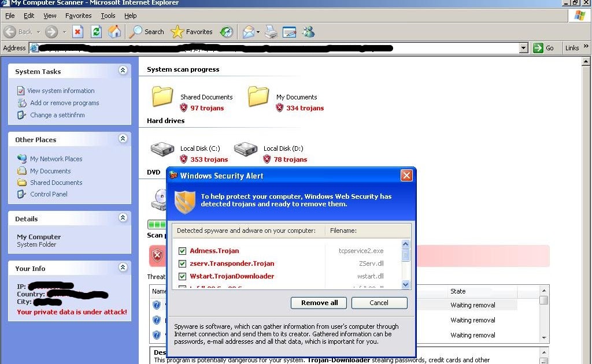Collapse the System Tasks panel
This screenshot has height=364, width=592.
tap(123, 70)
